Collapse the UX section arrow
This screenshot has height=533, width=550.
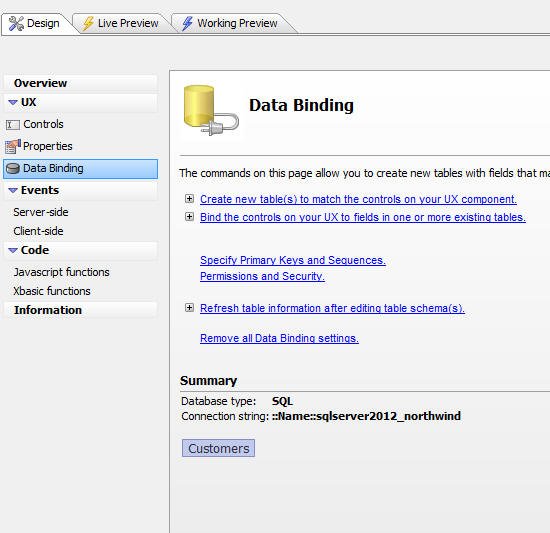pos(13,102)
